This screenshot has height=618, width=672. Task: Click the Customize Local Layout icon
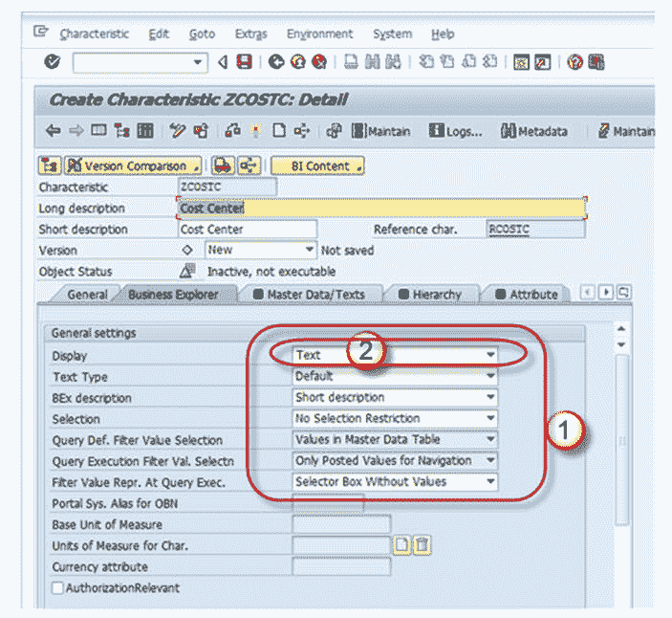pos(596,62)
